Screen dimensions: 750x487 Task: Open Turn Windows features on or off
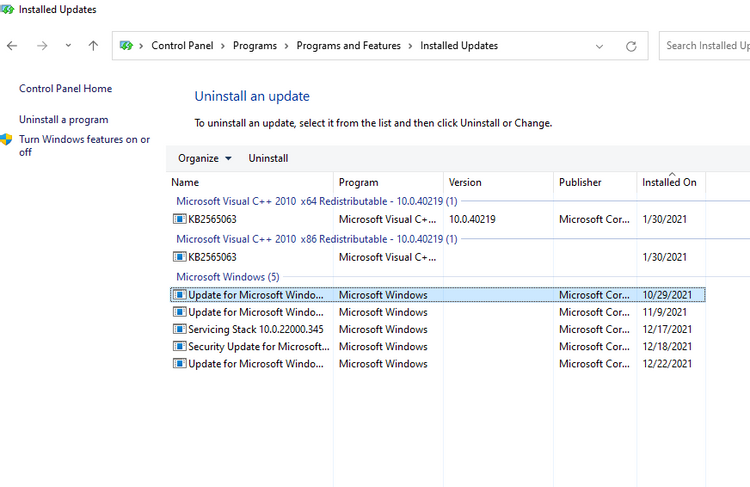point(84,145)
